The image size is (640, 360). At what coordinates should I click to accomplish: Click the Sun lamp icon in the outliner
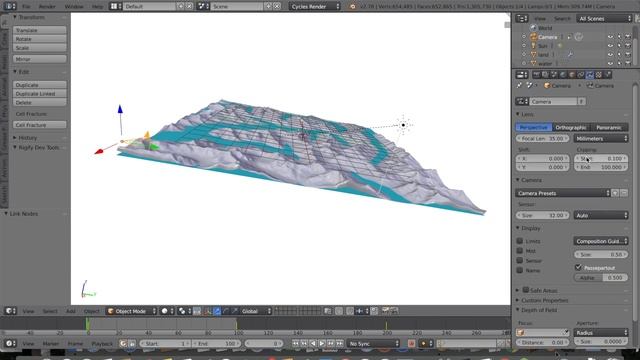[x=533, y=46]
